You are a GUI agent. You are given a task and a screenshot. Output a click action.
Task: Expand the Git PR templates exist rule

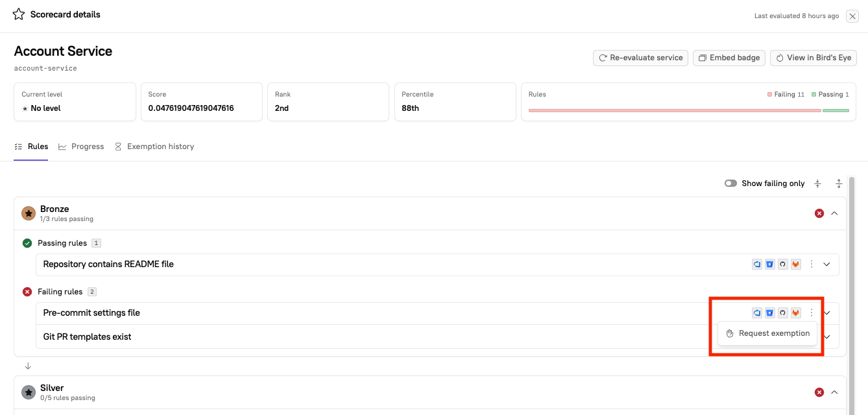[826, 337]
